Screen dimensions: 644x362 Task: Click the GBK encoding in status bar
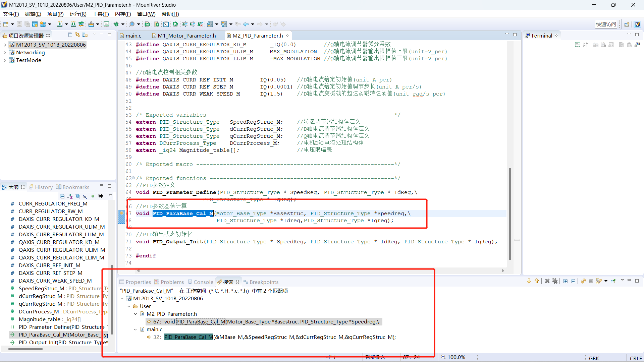(x=594, y=358)
